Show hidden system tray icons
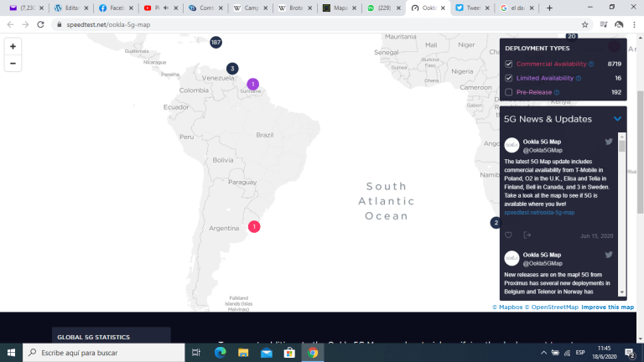Screen dimensions: 644x362 coord(543,353)
